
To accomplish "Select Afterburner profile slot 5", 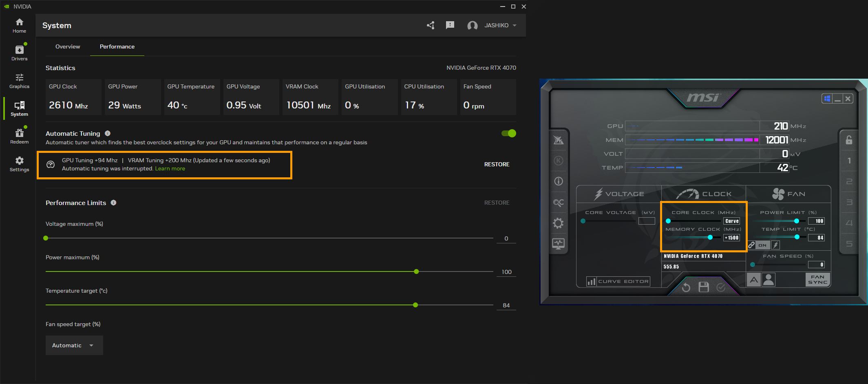I will click(x=849, y=244).
